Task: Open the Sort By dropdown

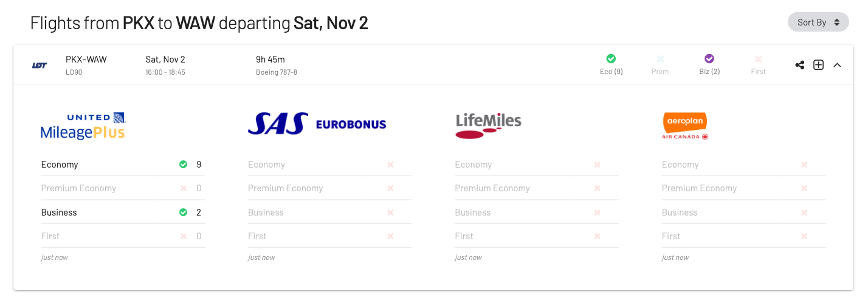Action: (x=818, y=22)
